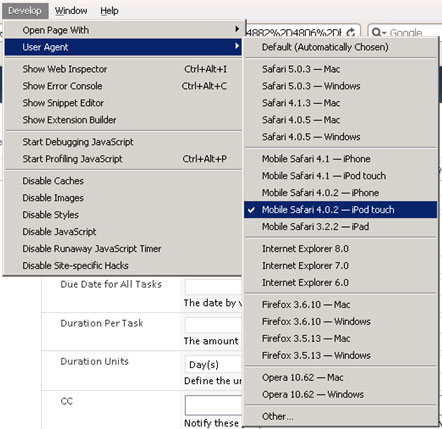Screen dimensions: 442x429
Task: Select Mobile Safari 4.1 — iPod touch
Action: click(340, 176)
